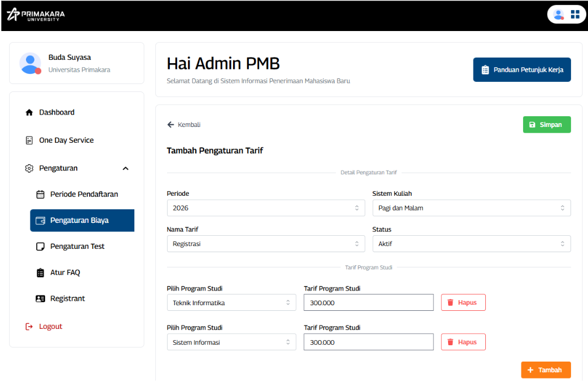Click Buda Suyasa's avatar in sidebar
The height and width of the screenshot is (387, 588).
[x=30, y=63]
